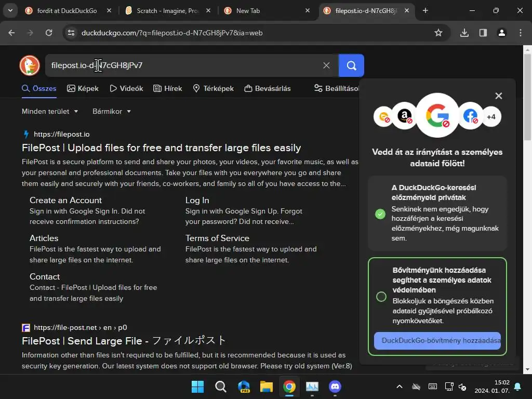Image resolution: width=532 pixels, height=399 pixels.
Task: Switch to Képek tab
Action: 83,88
